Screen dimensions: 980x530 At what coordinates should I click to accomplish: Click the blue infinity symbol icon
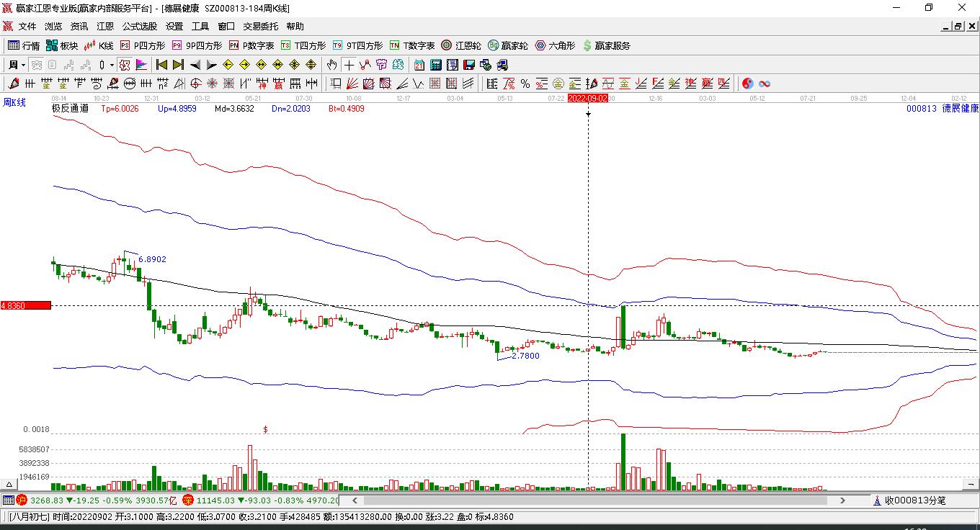pyautogui.click(x=765, y=84)
